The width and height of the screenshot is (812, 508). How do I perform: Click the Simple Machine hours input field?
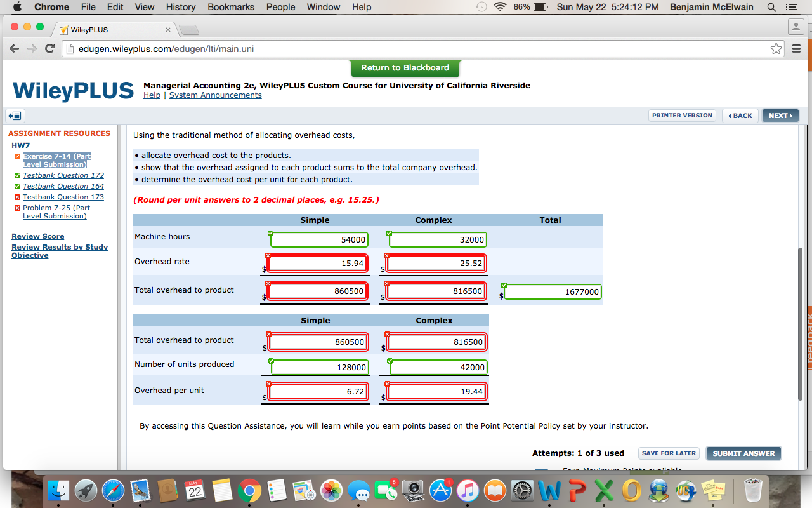tap(318, 239)
